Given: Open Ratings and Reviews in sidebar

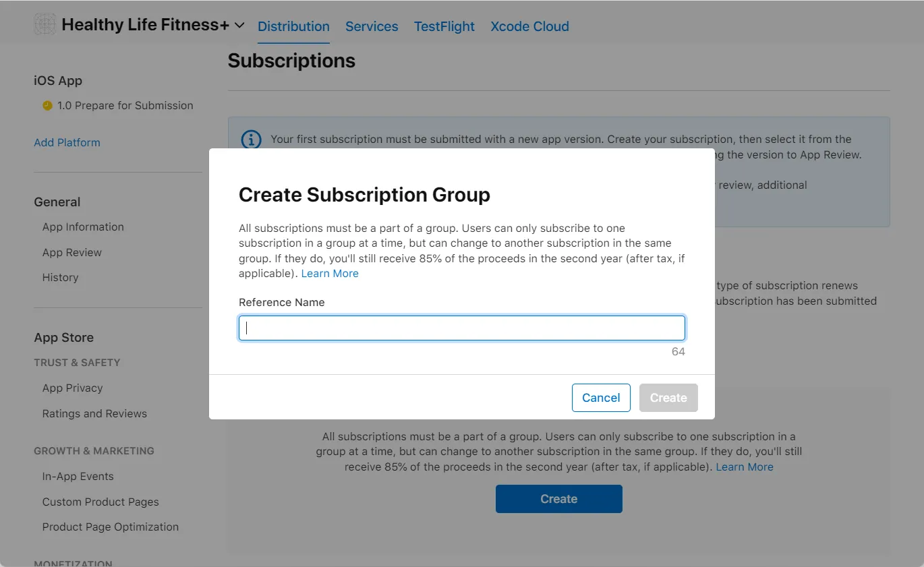Looking at the screenshot, I should 94,414.
